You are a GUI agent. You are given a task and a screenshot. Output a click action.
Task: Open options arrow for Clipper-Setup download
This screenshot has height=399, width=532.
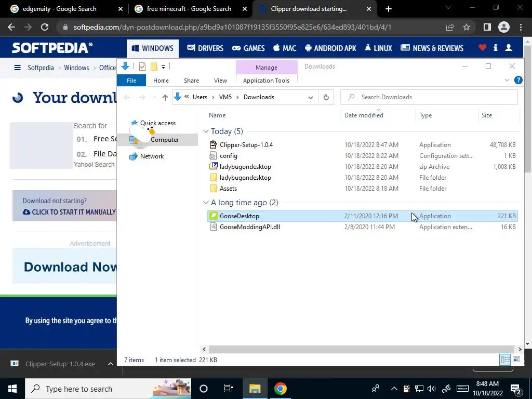tap(110, 364)
